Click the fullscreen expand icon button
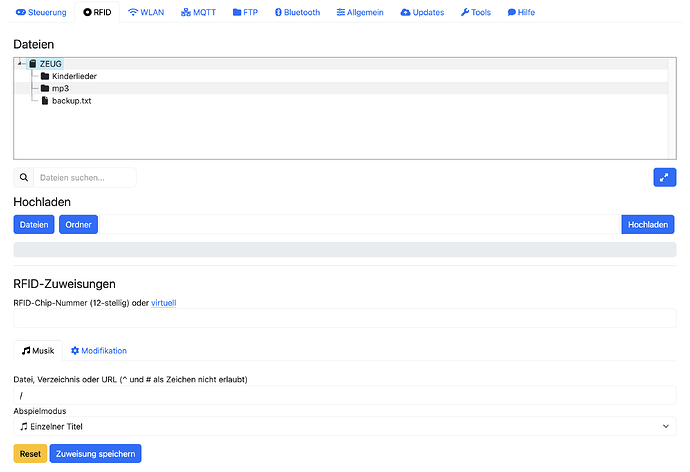The image size is (690, 472). pyautogui.click(x=664, y=177)
